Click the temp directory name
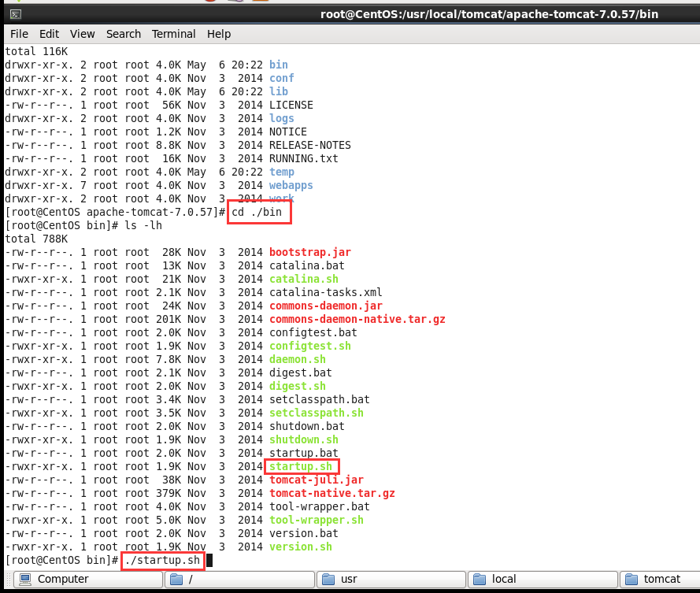The height and width of the screenshot is (593, 700). click(x=282, y=172)
